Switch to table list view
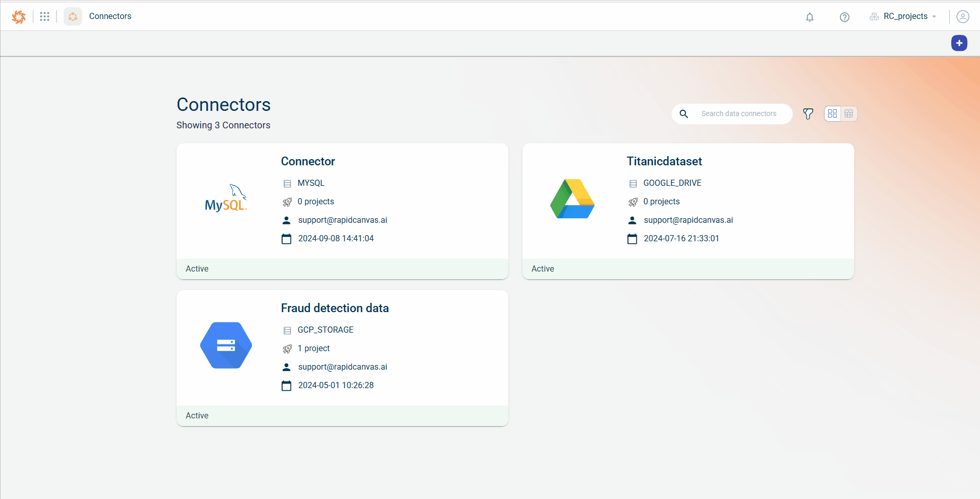 [x=849, y=114]
